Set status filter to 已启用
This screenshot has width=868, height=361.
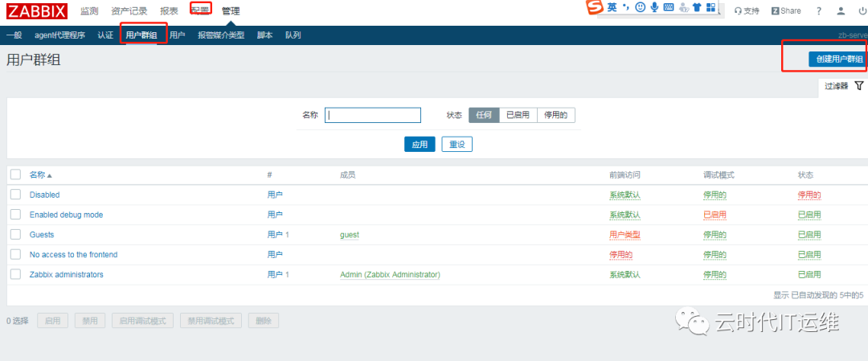click(x=518, y=115)
